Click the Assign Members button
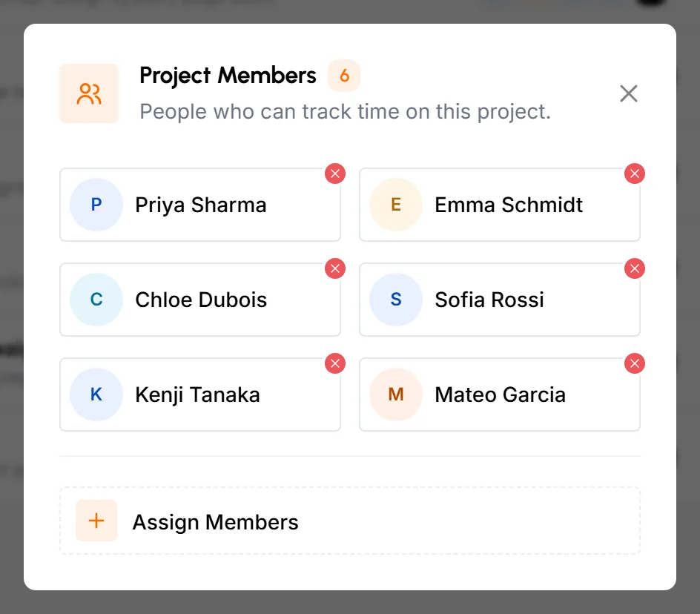The image size is (700, 614). tap(350, 521)
